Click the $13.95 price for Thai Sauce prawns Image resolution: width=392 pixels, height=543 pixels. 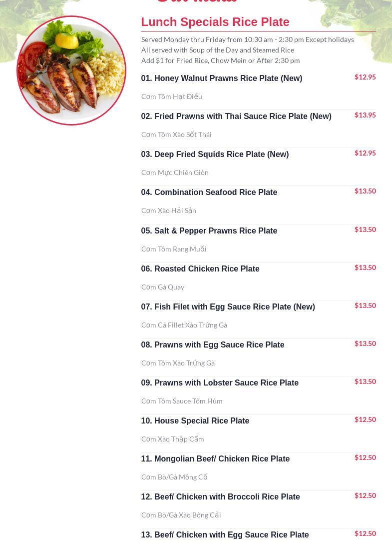point(365,115)
